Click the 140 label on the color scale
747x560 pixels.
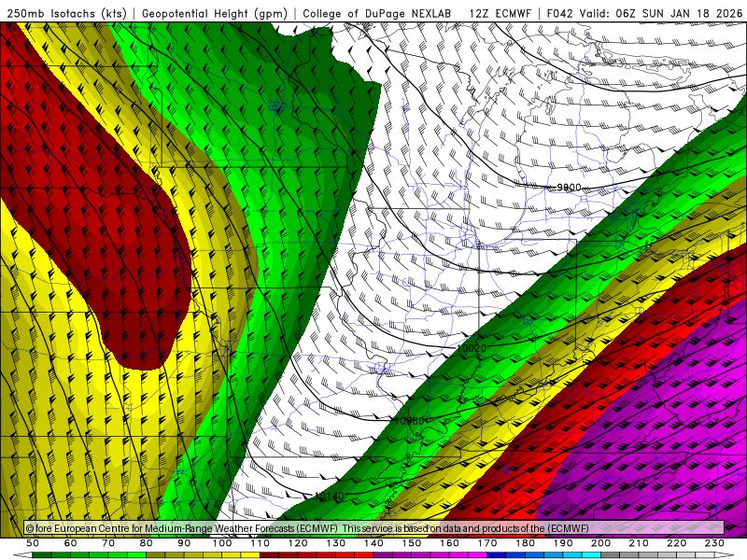coord(373,543)
